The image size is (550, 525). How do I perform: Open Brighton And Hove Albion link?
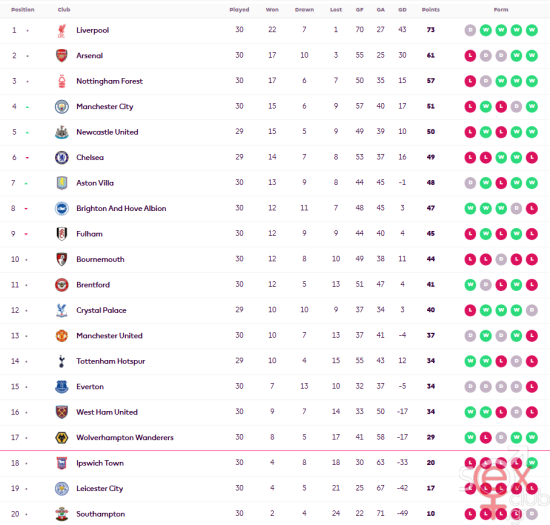(x=121, y=208)
